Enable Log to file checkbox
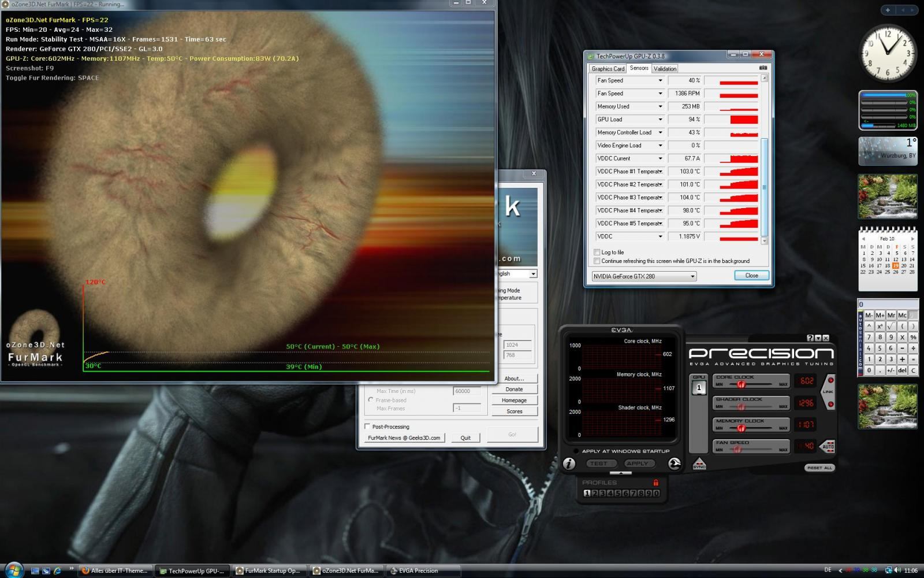Screen dimensions: 924x578 click(597, 252)
